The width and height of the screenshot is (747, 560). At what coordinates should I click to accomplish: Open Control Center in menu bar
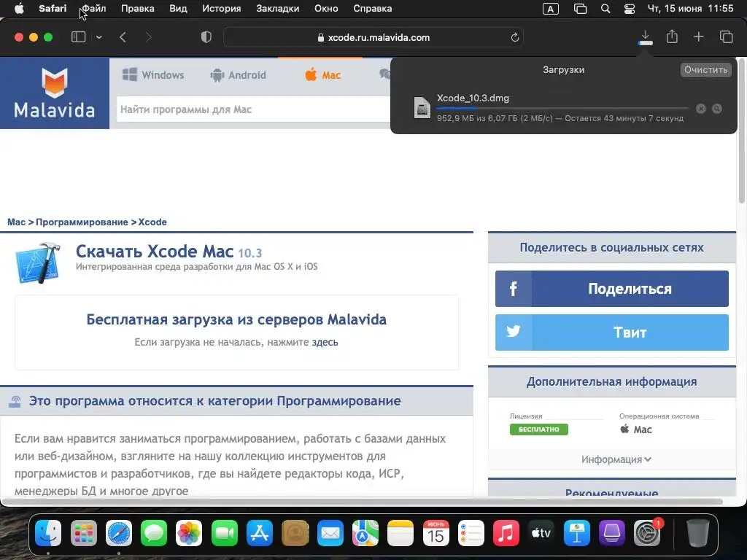pyautogui.click(x=630, y=9)
